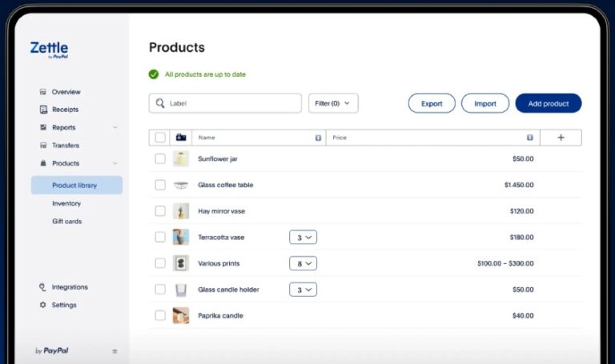Open Inventory in the sidebar
This screenshot has width=615, height=364.
tap(66, 203)
